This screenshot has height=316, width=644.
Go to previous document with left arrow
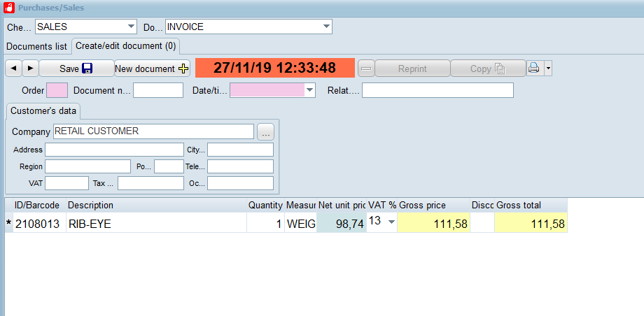(x=13, y=69)
